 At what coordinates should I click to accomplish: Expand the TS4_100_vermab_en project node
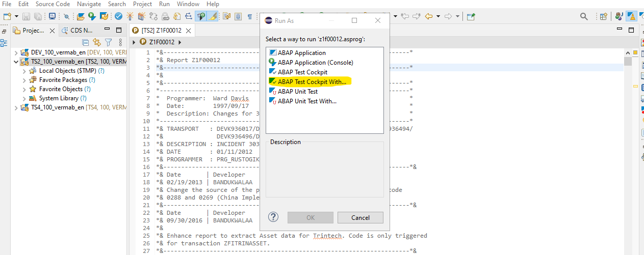click(x=16, y=107)
